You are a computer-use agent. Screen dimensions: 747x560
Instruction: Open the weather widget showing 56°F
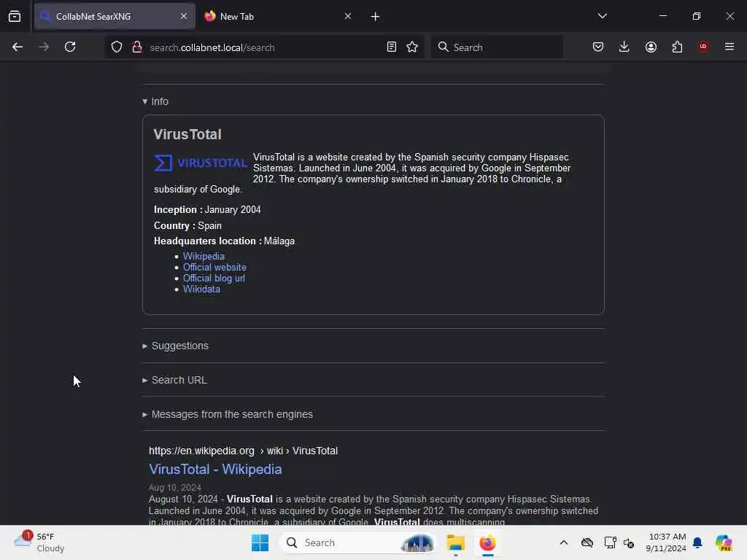[39, 542]
